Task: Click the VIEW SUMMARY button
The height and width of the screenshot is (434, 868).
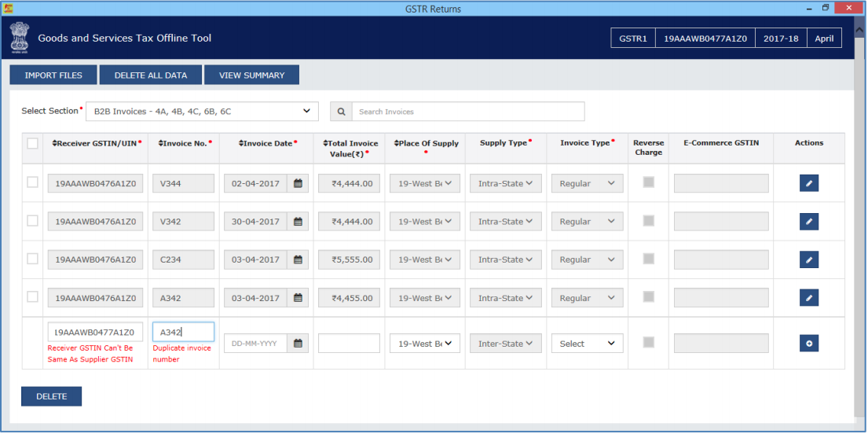Action: point(252,75)
